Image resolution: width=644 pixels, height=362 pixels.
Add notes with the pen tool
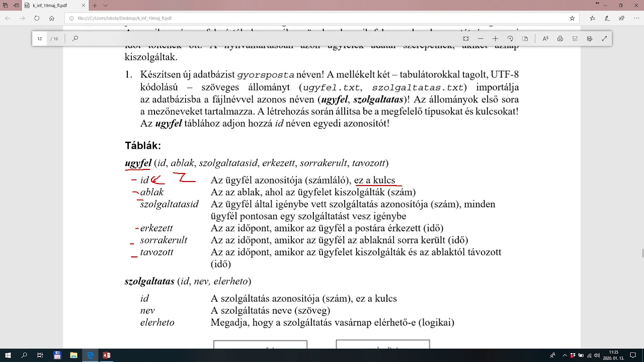coord(607,18)
